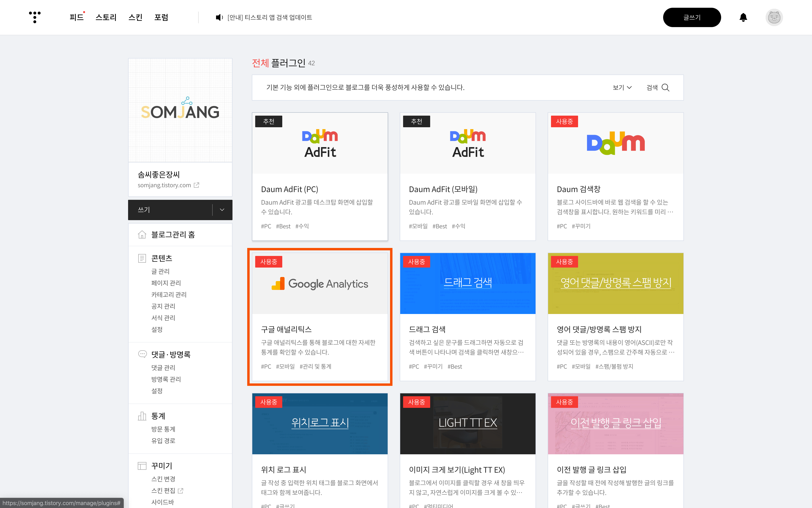Click the speaker announcement icon
Image resolution: width=812 pixels, height=508 pixels.
[219, 17]
